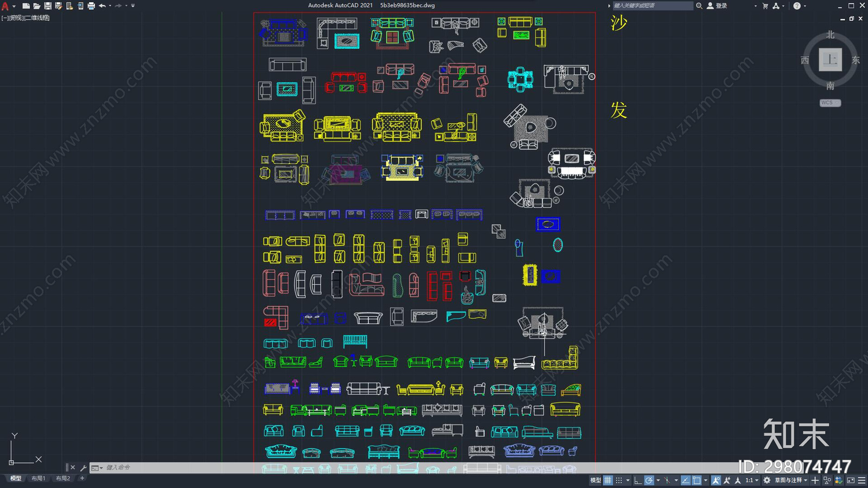Expand the AutoCAD application menu arrow
Image resolution: width=868 pixels, height=488 pixels.
click(14, 5)
